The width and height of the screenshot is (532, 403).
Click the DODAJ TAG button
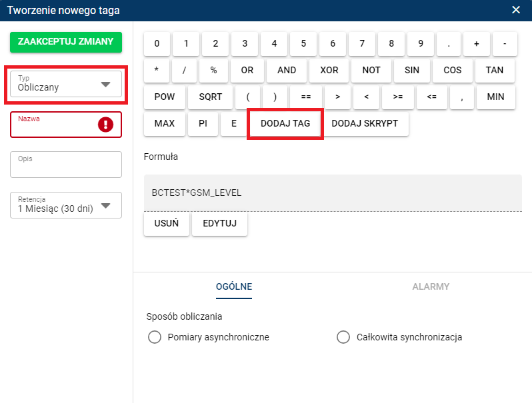285,124
